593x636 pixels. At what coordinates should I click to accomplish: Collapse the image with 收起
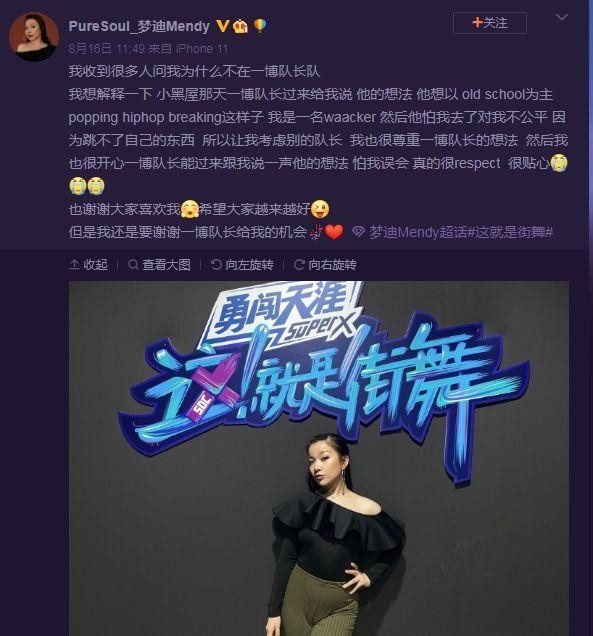point(88,265)
